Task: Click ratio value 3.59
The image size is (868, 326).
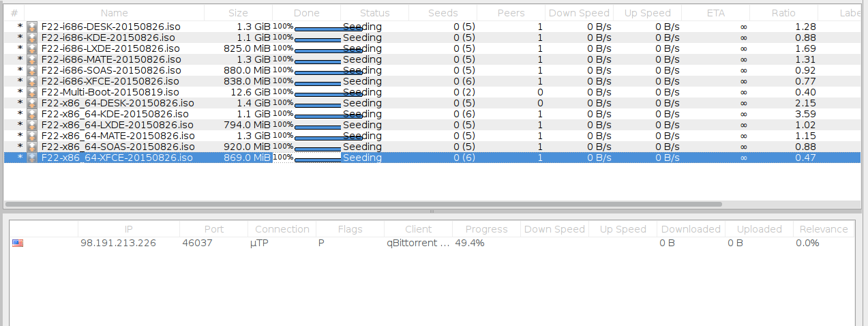Action: [x=806, y=114]
